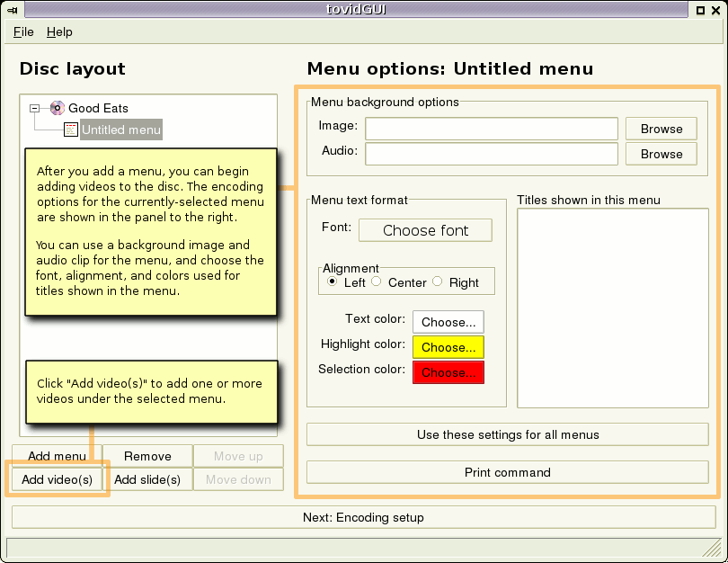Choose the yellow Highlight color

point(448,347)
